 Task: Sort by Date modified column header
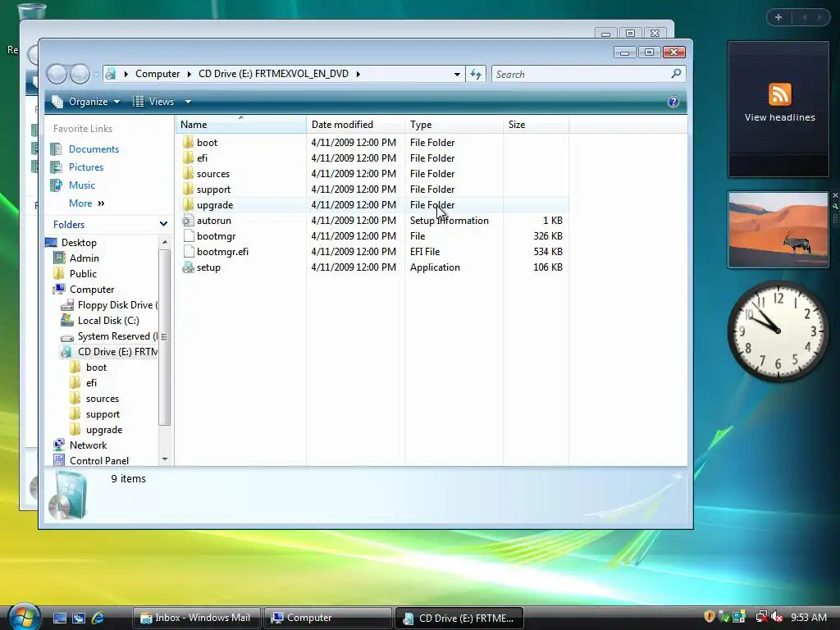pos(355,125)
